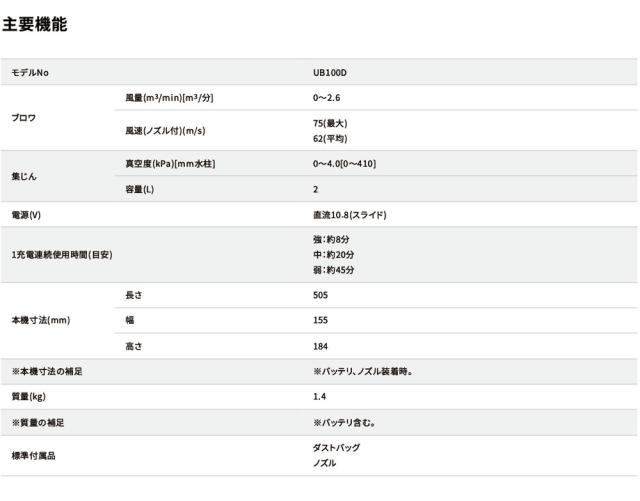Viewport: 640px width, 501px height.
Task: Click the 主要機能 heading
Action: [x=35, y=24]
